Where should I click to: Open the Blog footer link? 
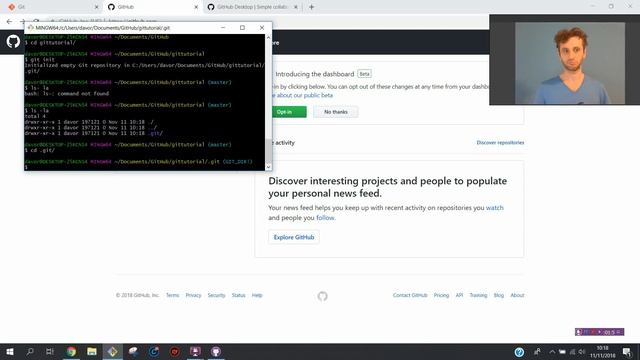coord(499,295)
